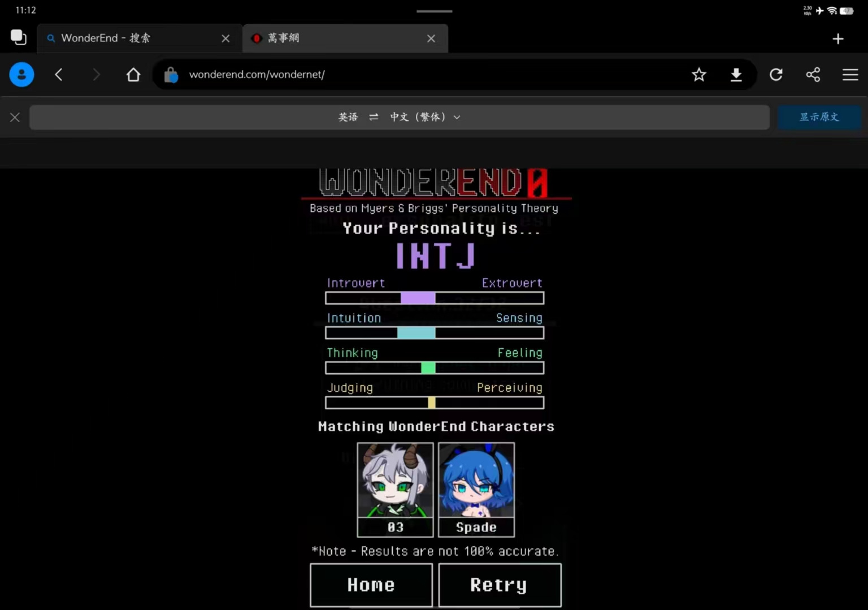Click the 'Feeling' label
Viewport: 868px width, 610px height.
520,353
